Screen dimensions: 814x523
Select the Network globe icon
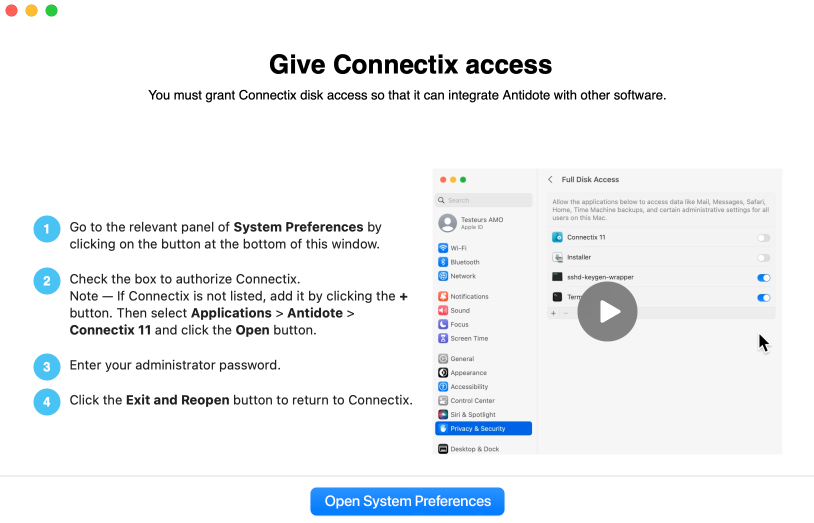(x=443, y=276)
